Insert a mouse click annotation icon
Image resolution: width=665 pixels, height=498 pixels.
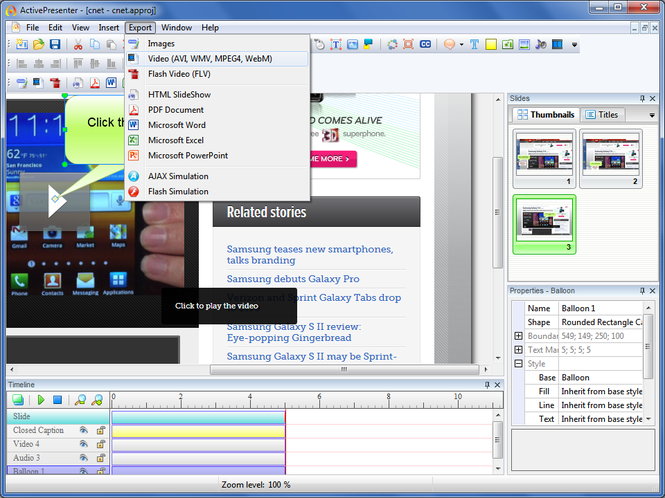[x=319, y=44]
